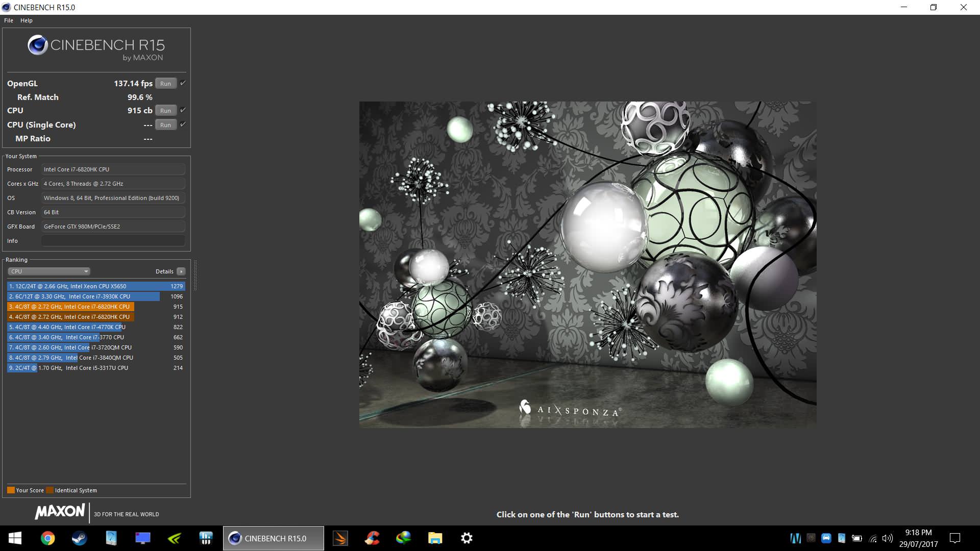Screen dimensions: 980x551
Task: Select ranking entry i7-6820HK scoring 912
Action: point(96,317)
